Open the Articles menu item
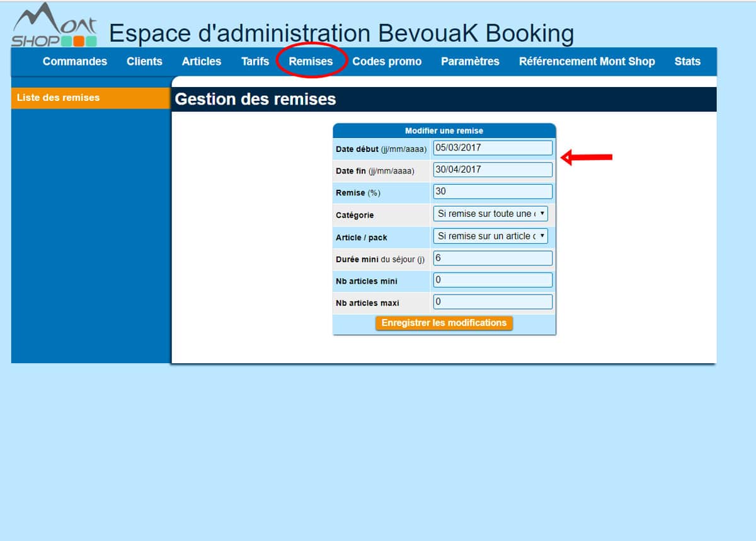The image size is (756, 541). [x=202, y=61]
